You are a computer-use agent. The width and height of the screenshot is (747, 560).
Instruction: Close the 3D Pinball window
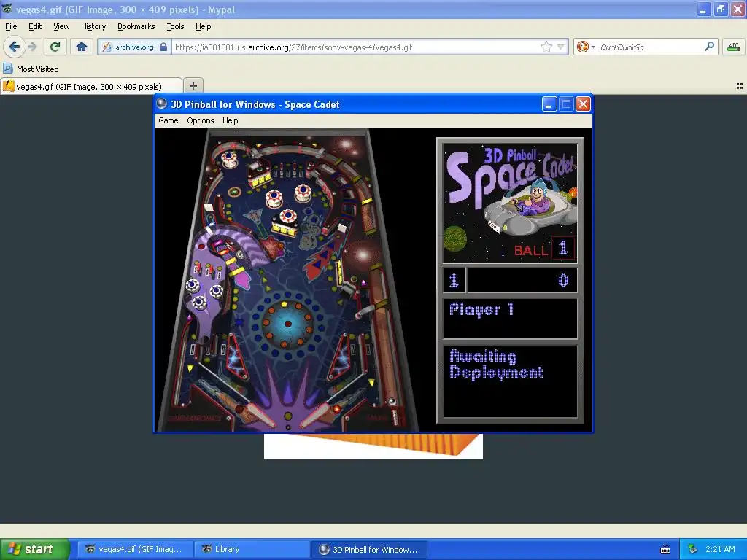pos(583,104)
